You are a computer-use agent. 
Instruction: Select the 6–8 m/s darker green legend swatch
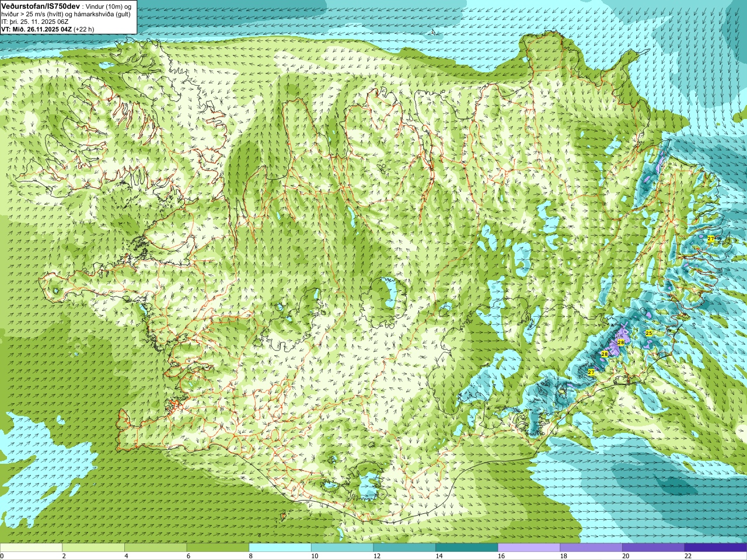(x=218, y=548)
